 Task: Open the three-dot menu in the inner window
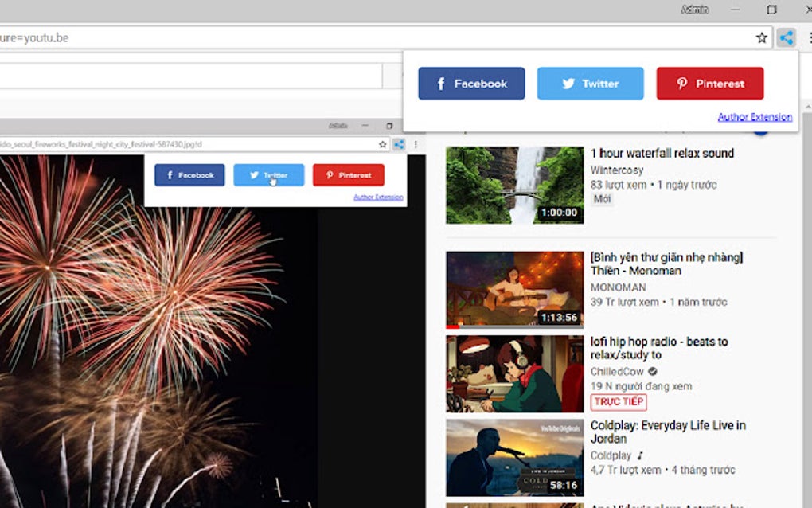point(415,144)
